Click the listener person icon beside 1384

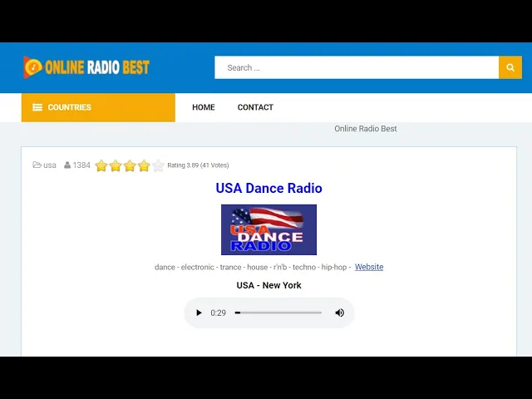67,165
